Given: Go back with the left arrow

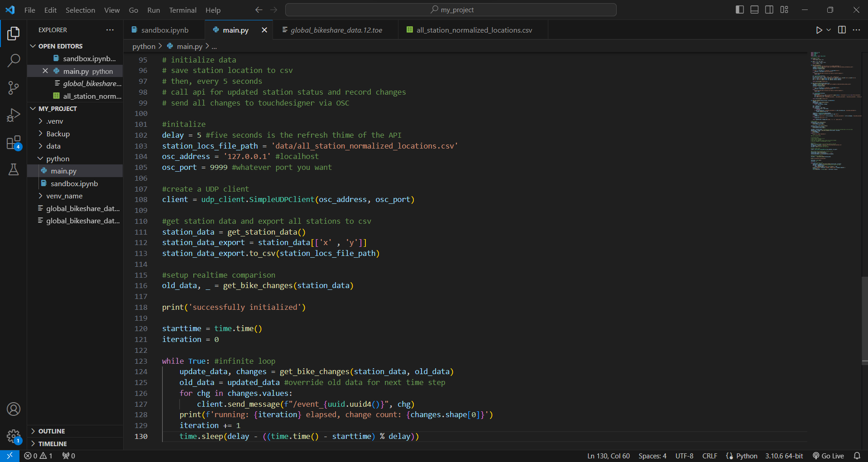Looking at the screenshot, I should 259,10.
